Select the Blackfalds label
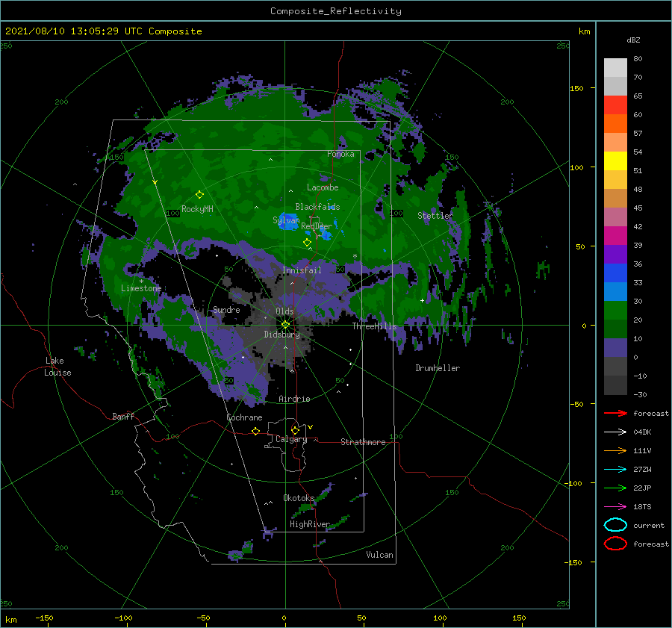This screenshot has height=628, width=672. coord(317,207)
